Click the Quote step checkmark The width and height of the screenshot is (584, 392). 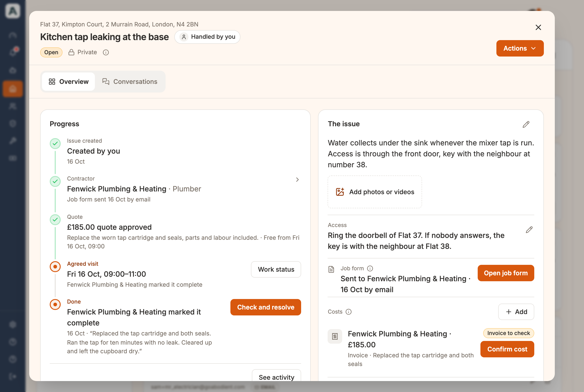pos(55,219)
